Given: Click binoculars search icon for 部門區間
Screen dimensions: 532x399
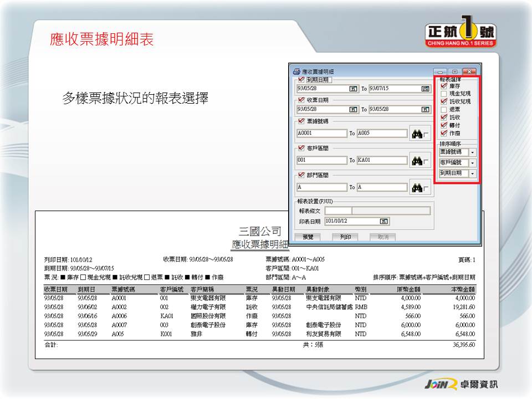Looking at the screenshot, I should pyautogui.click(x=417, y=187).
